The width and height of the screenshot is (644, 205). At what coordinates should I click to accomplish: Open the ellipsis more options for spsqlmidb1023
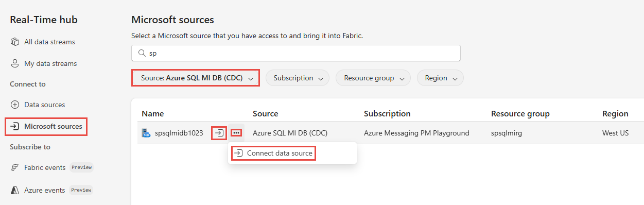click(236, 133)
